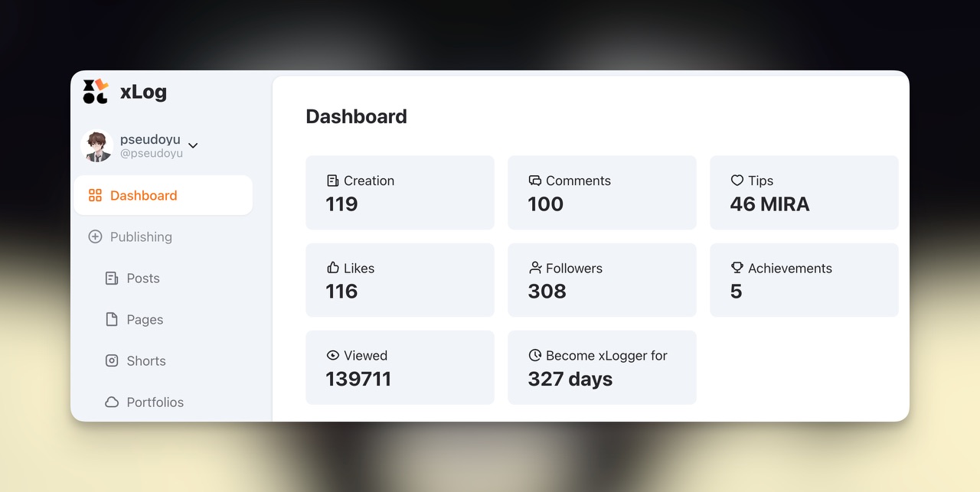Click the Dashboard grid icon
980x492 pixels.
[95, 195]
